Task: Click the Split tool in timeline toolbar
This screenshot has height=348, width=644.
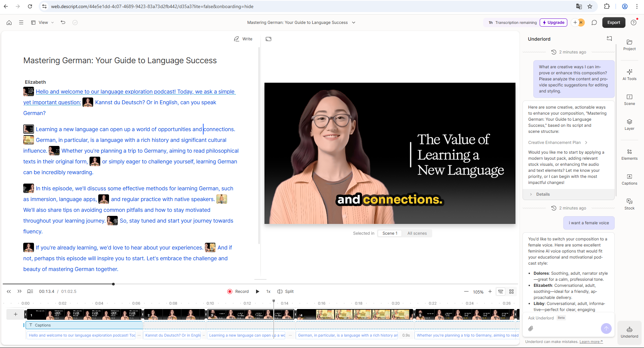Action: pyautogui.click(x=285, y=292)
